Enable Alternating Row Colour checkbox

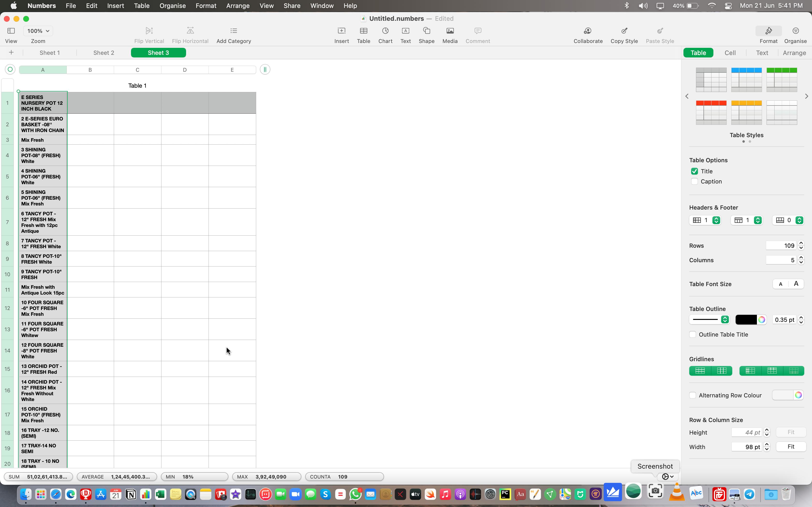click(x=693, y=395)
